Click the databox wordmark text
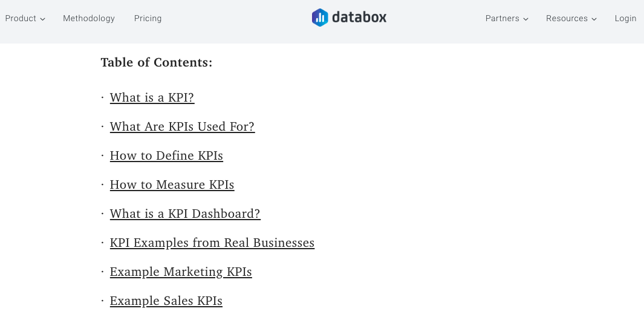 [x=359, y=18]
